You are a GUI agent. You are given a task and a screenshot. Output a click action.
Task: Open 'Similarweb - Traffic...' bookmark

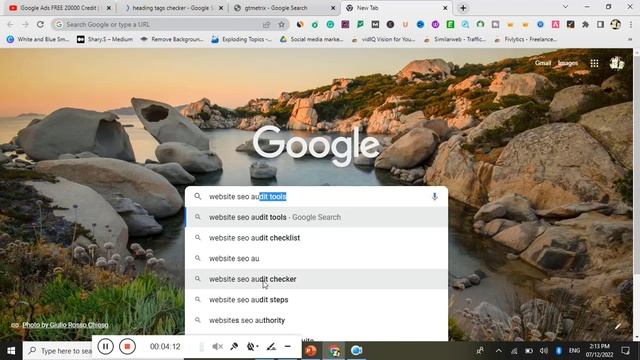point(454,39)
